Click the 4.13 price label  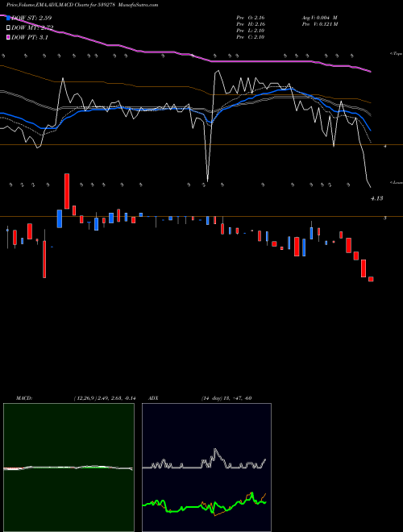pos(376,198)
